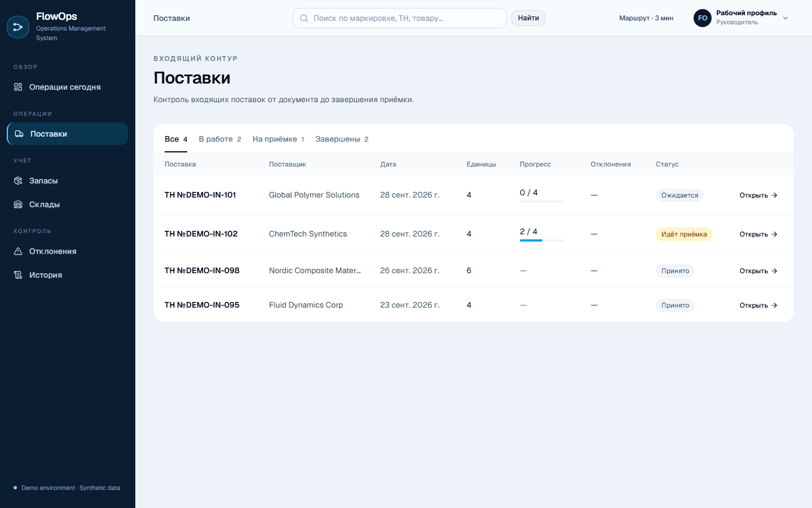Switch to the В работе tab
Viewport: 812px width, 508px height.
pyautogui.click(x=220, y=139)
